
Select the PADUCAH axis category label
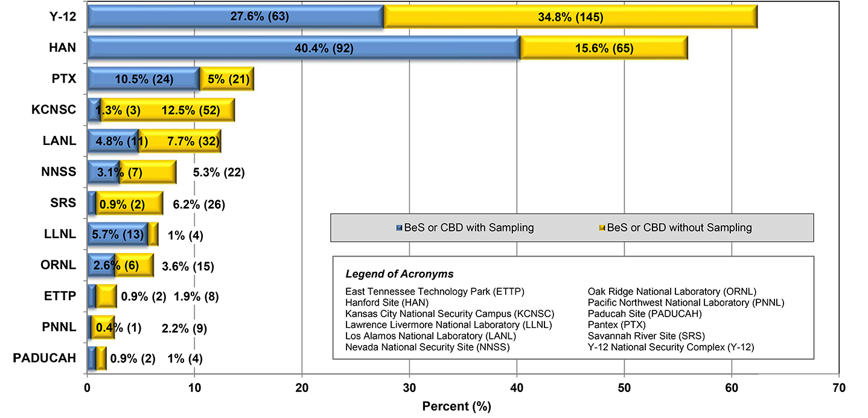(x=45, y=358)
